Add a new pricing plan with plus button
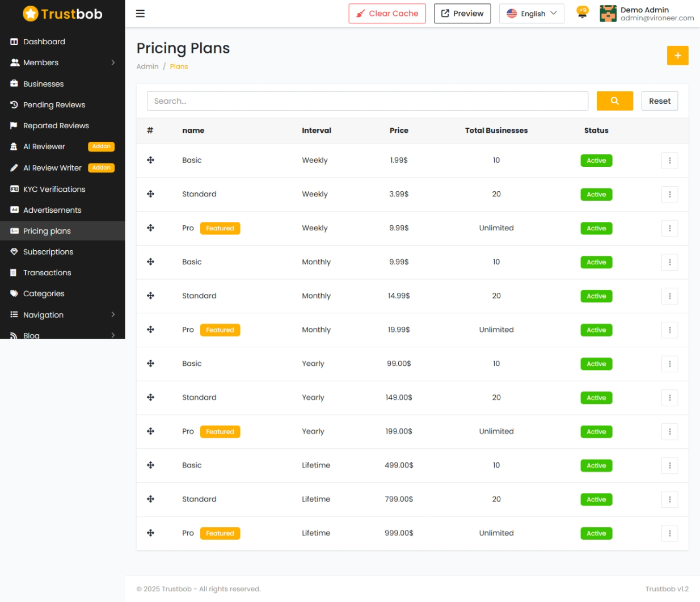 coord(677,56)
